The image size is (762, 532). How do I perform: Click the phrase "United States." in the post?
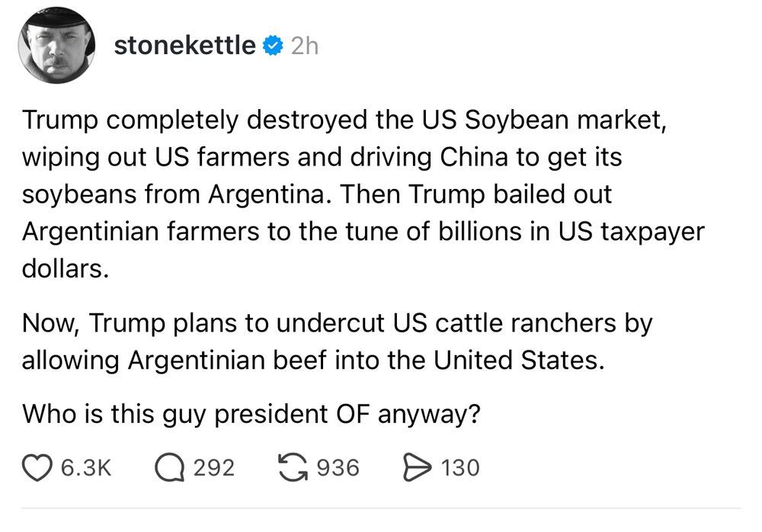(519, 361)
